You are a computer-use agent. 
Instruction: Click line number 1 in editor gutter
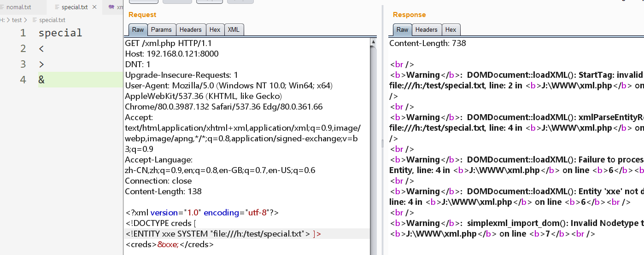[23, 33]
